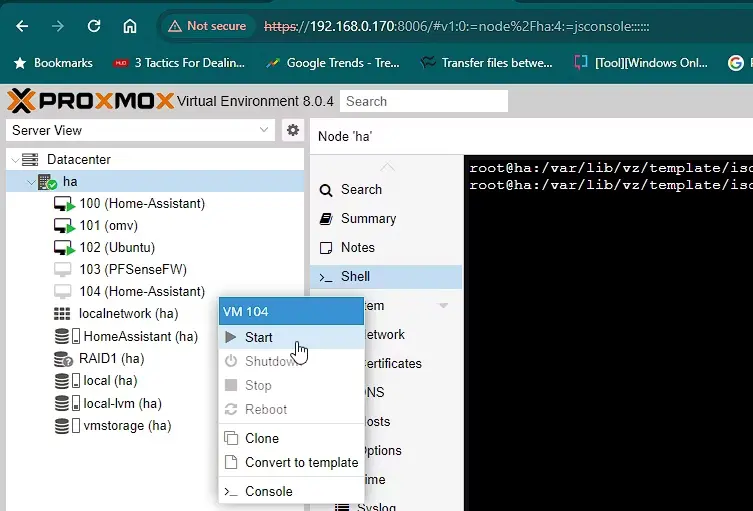Select the Shell panel item

coord(386,277)
